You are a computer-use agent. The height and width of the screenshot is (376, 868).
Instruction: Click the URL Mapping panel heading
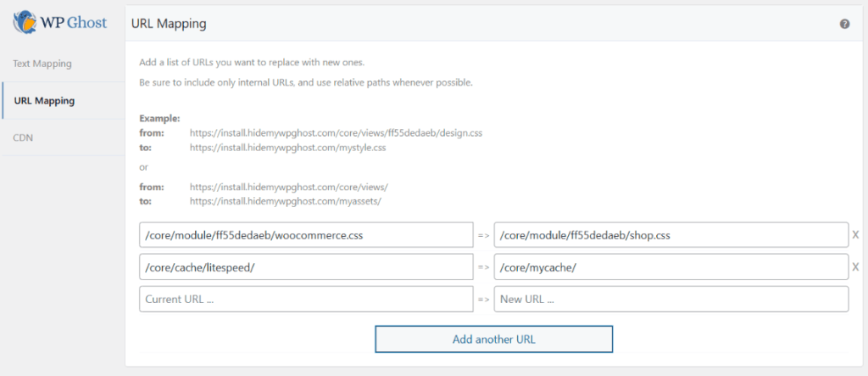[x=169, y=24]
